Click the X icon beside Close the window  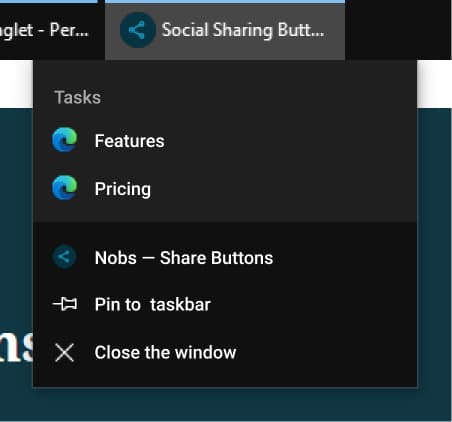[x=64, y=353]
